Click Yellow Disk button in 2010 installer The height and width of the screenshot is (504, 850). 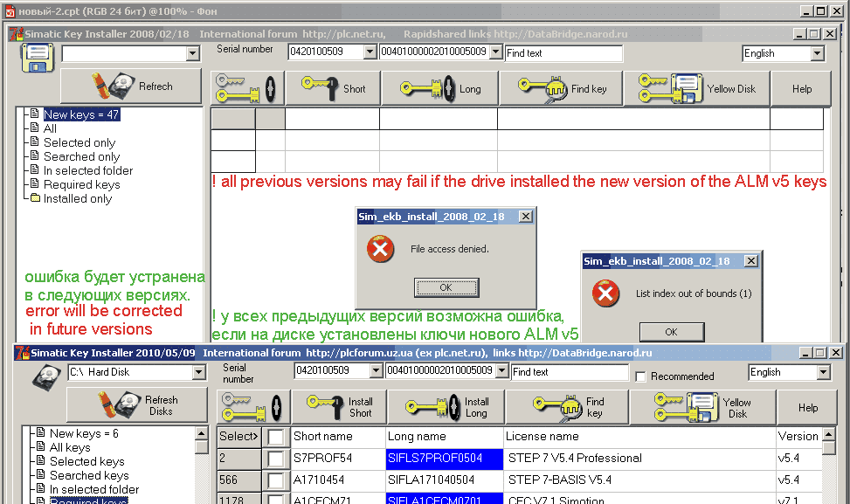click(703, 407)
